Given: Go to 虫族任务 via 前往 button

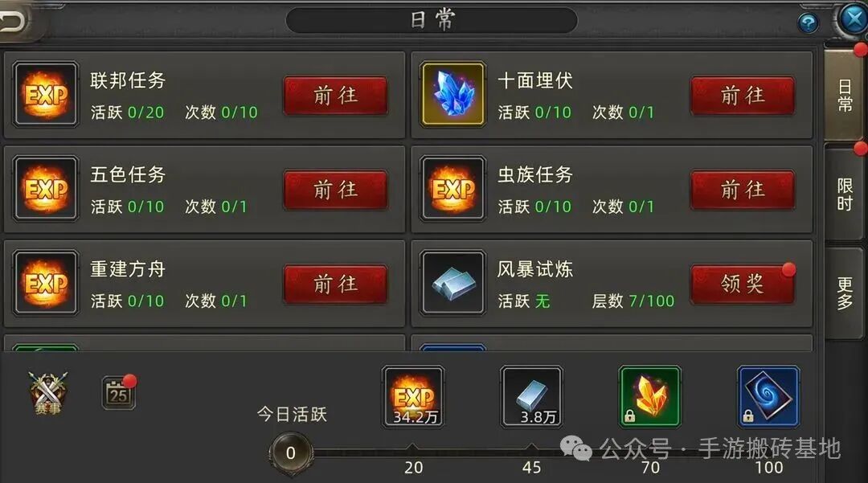Looking at the screenshot, I should 743,190.
